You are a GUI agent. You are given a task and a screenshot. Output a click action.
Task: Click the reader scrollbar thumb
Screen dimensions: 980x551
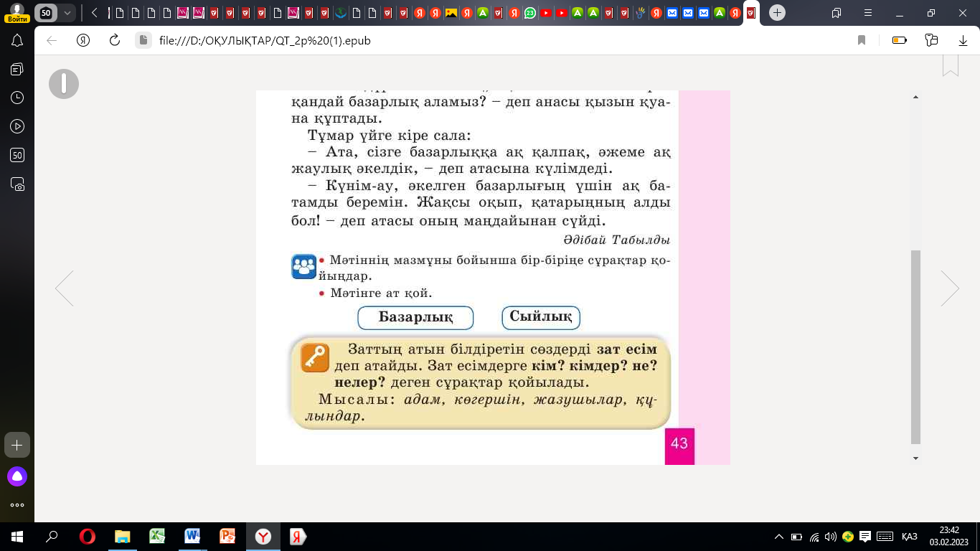[x=915, y=347]
